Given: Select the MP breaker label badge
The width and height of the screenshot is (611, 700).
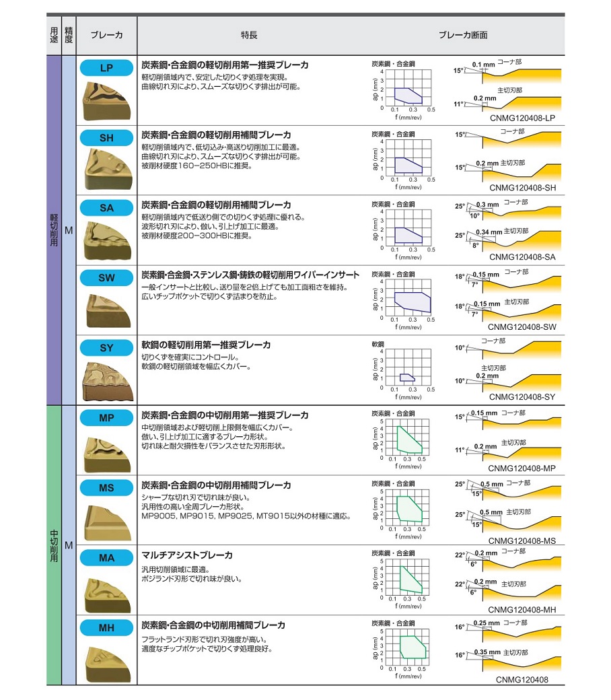Looking at the screenshot, I should click(106, 418).
